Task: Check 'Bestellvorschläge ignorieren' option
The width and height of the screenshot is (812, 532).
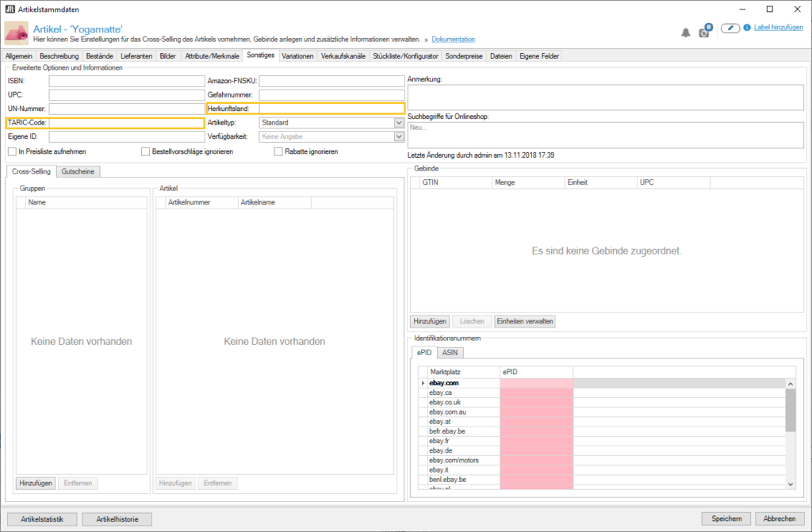Action: click(x=145, y=151)
